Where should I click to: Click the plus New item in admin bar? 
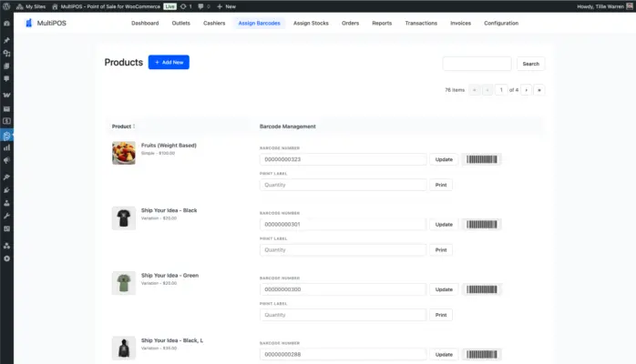click(x=226, y=6)
